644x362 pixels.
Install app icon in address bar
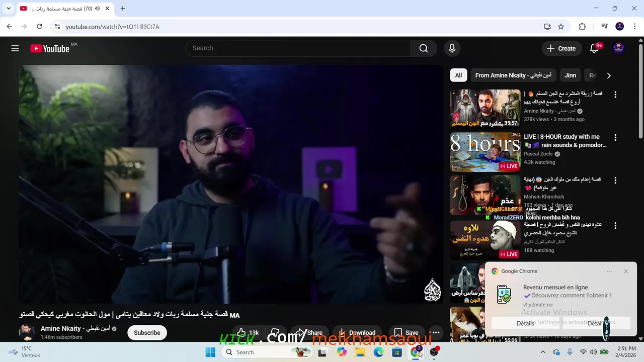547,26
